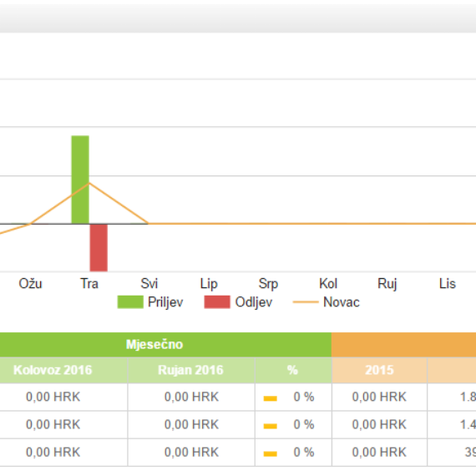
Task: Click the green Priljev legend swatch
Action: click(x=130, y=302)
